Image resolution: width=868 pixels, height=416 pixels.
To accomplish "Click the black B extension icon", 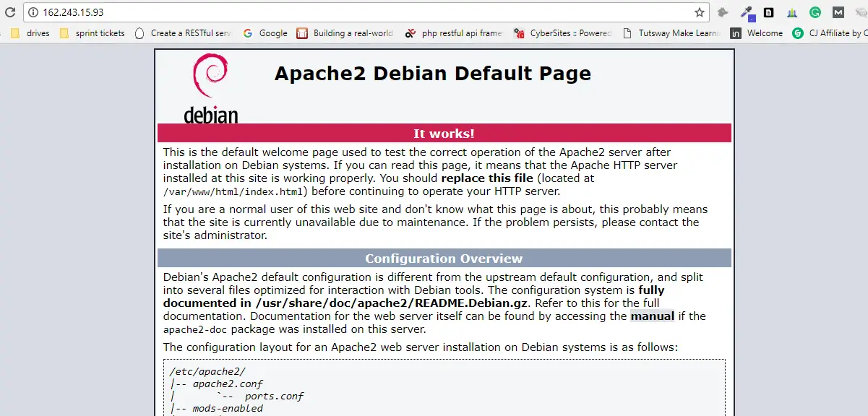I will click(769, 12).
